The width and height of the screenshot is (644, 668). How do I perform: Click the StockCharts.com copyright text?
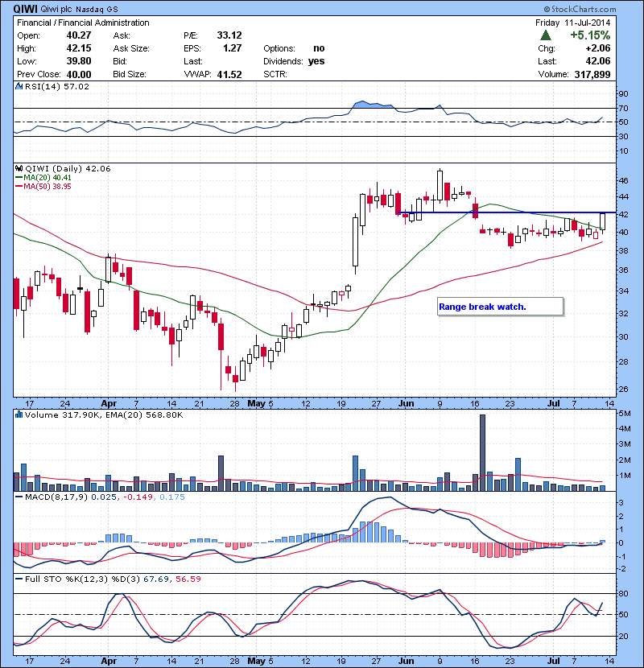580,9
